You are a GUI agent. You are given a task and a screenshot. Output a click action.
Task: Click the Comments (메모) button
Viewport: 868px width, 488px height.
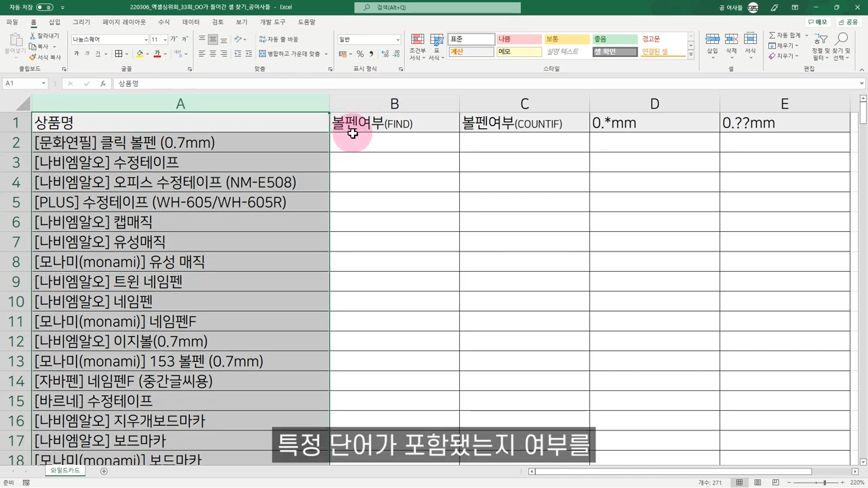(x=818, y=22)
